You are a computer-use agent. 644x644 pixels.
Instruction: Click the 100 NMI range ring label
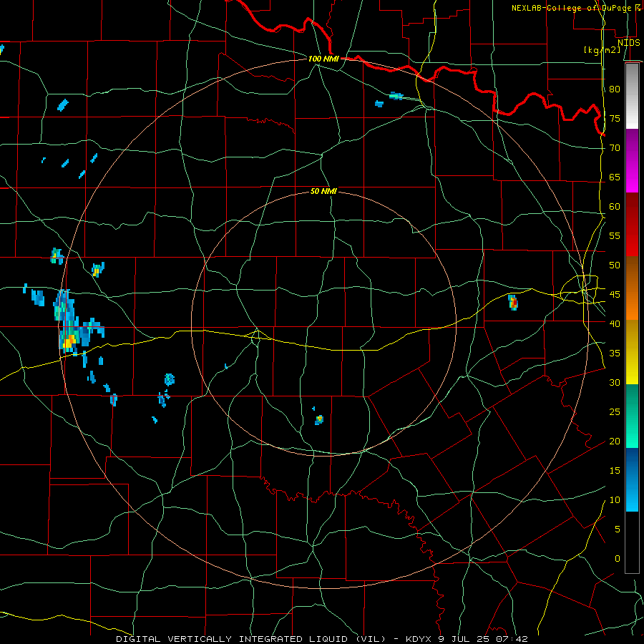(x=323, y=59)
